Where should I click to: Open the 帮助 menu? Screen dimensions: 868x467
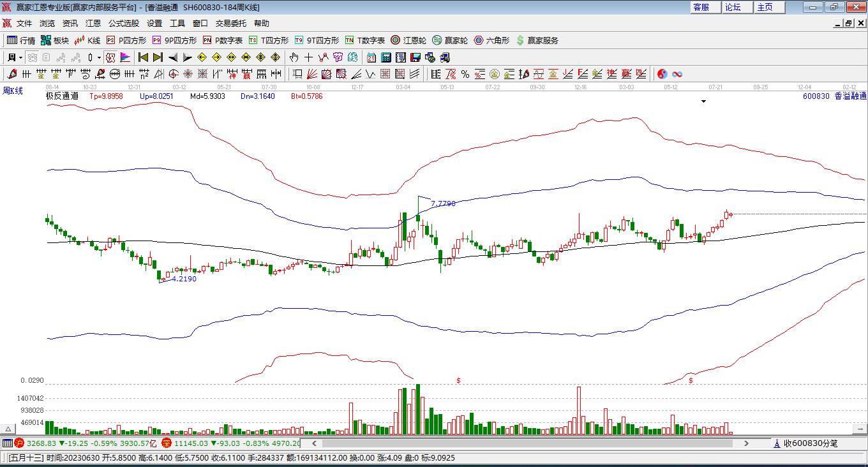[262, 24]
